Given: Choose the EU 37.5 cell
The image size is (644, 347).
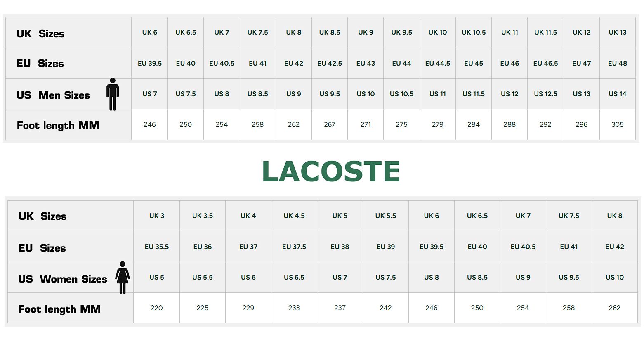Looking at the screenshot, I should (x=294, y=247).
